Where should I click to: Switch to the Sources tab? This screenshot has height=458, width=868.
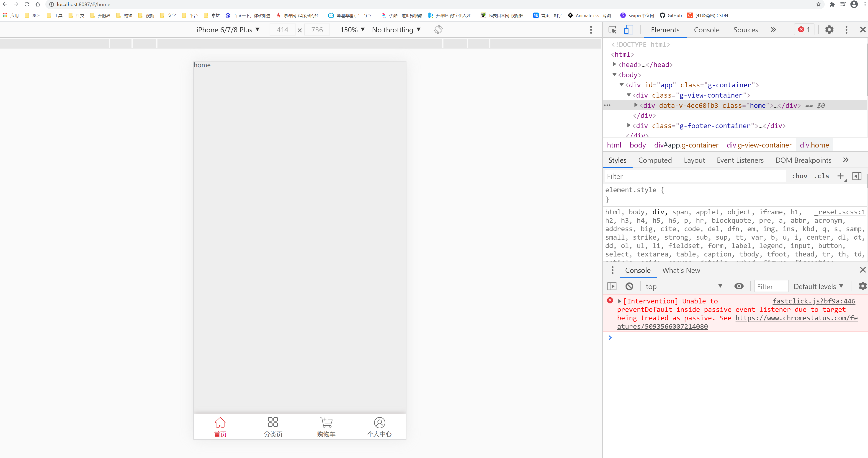click(745, 30)
